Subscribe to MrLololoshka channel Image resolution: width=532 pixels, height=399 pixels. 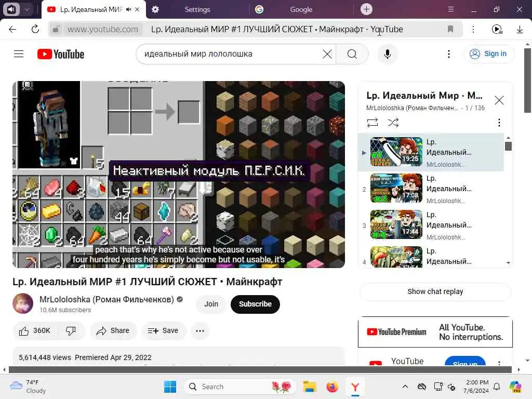point(255,304)
